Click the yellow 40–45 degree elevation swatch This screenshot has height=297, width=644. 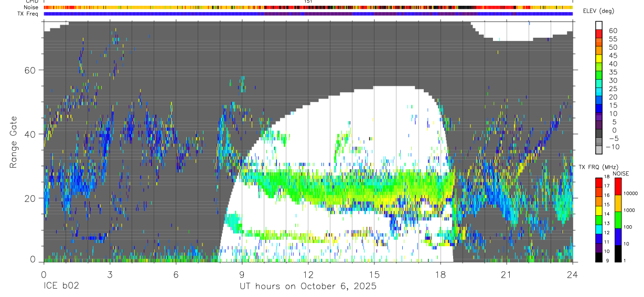click(x=599, y=59)
